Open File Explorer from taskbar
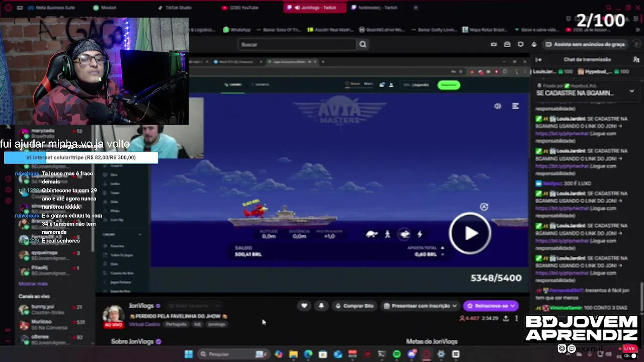This screenshot has width=644, height=362. click(293, 354)
